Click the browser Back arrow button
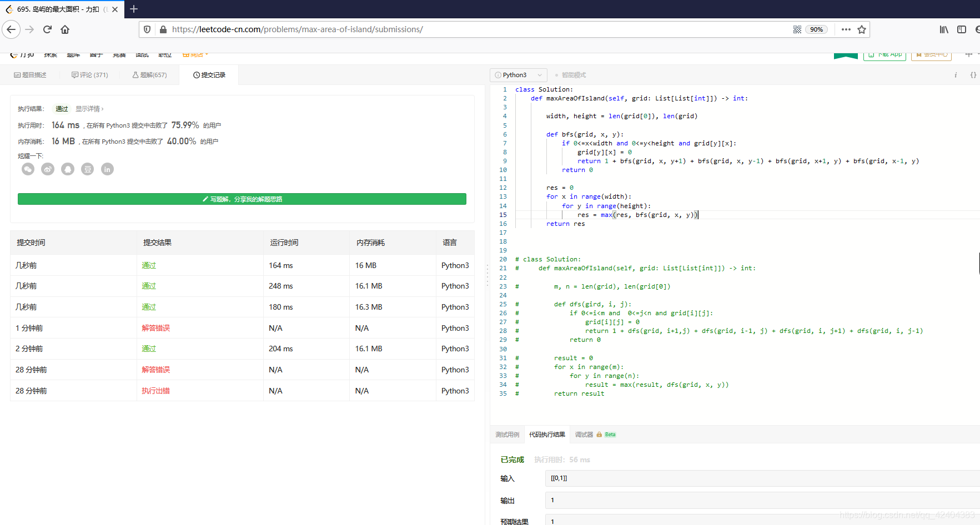Viewport: 980px width, 525px height. [11, 29]
